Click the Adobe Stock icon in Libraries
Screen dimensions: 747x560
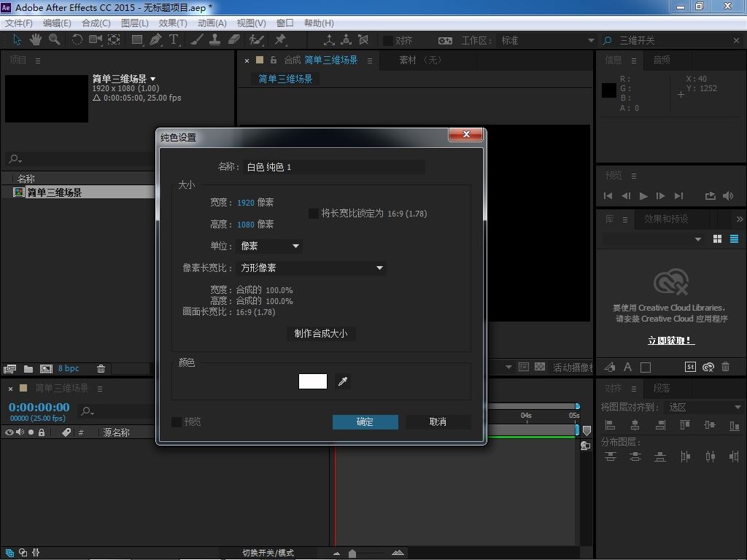tap(690, 367)
